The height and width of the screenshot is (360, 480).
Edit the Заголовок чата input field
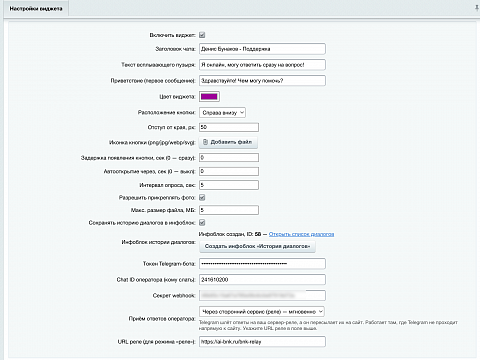pos(262,49)
